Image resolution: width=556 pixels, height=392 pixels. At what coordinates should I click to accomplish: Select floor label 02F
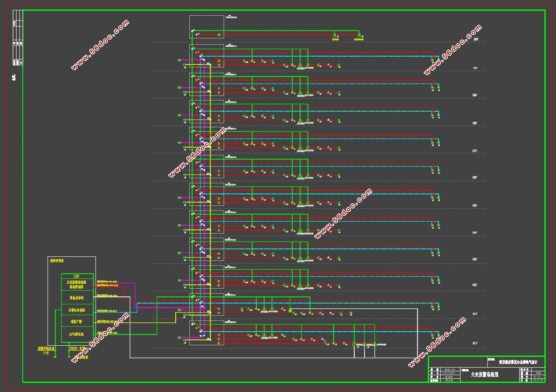(475, 285)
